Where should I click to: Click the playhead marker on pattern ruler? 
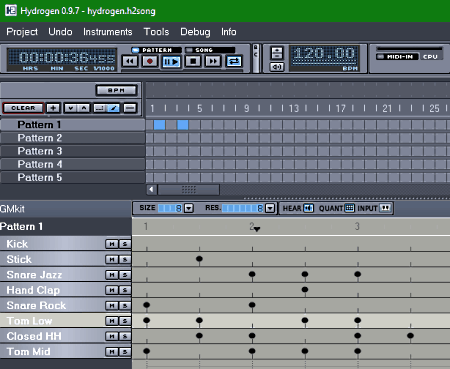[x=257, y=229]
